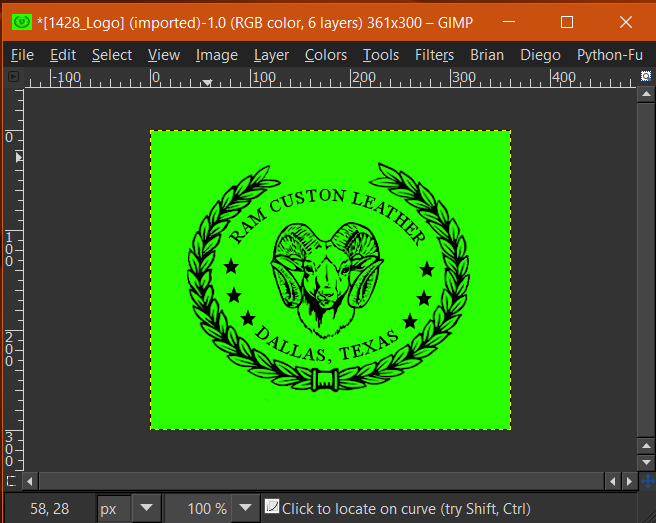Screen dimensions: 656x523
Task: Open the View menu
Action: coord(164,55)
